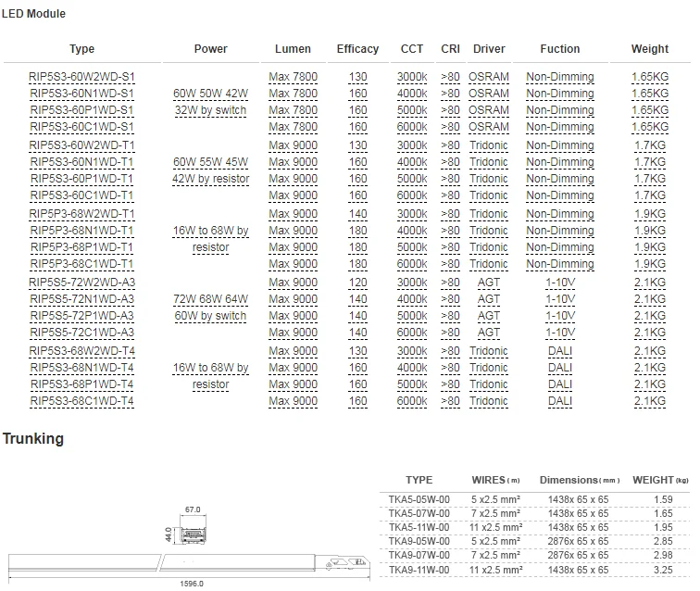Select the Driver column header
700x591 pixels.
coord(488,49)
